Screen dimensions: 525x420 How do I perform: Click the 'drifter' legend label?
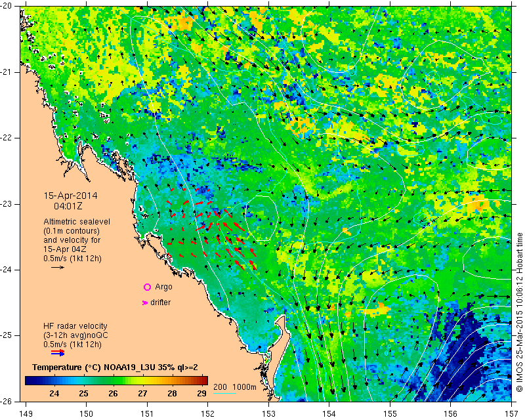pyautogui.click(x=160, y=303)
